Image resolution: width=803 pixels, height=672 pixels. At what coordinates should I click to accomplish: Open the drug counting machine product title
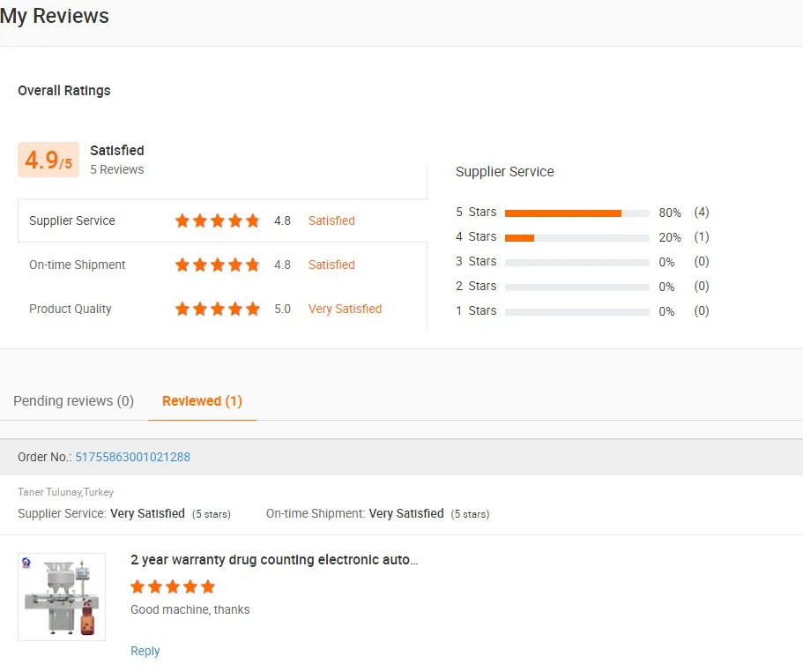tap(274, 560)
